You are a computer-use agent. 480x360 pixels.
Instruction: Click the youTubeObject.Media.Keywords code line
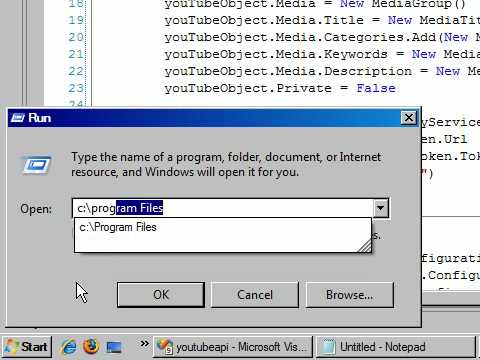tap(322, 54)
